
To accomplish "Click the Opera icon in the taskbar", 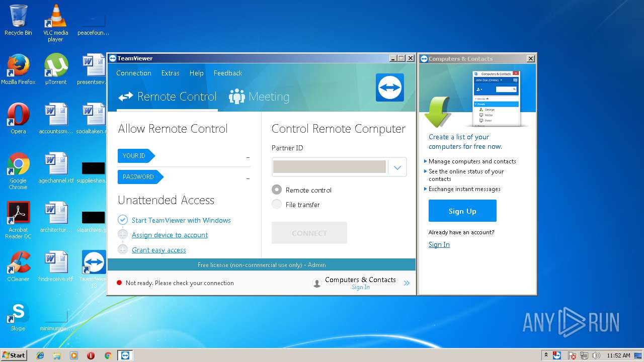I will pyautogui.click(x=91, y=355).
